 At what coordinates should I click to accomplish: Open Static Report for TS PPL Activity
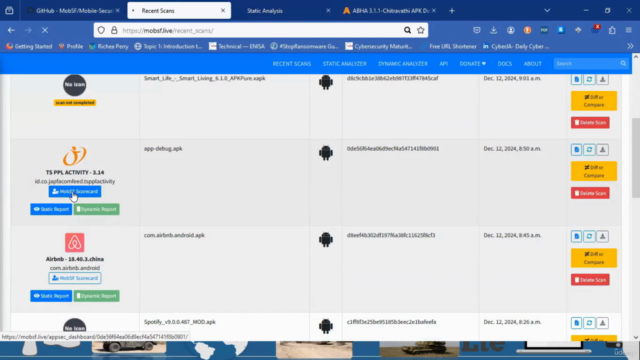pyautogui.click(x=51, y=209)
